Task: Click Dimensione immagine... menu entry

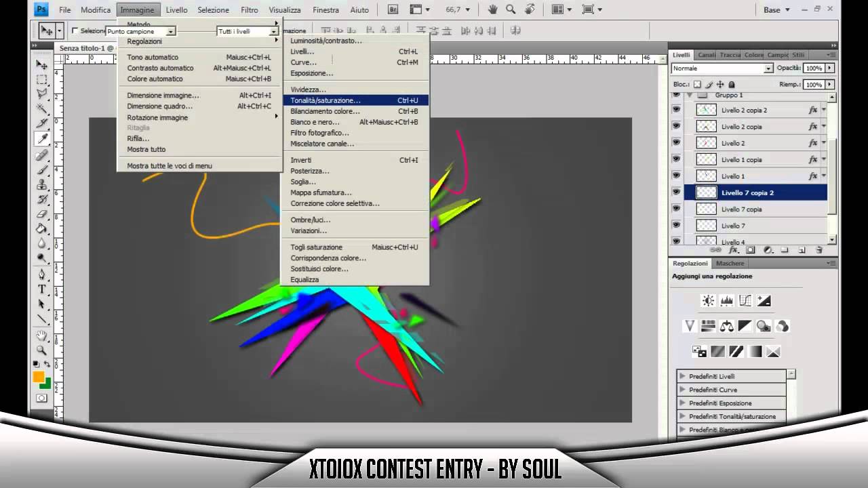Action: coord(199,96)
